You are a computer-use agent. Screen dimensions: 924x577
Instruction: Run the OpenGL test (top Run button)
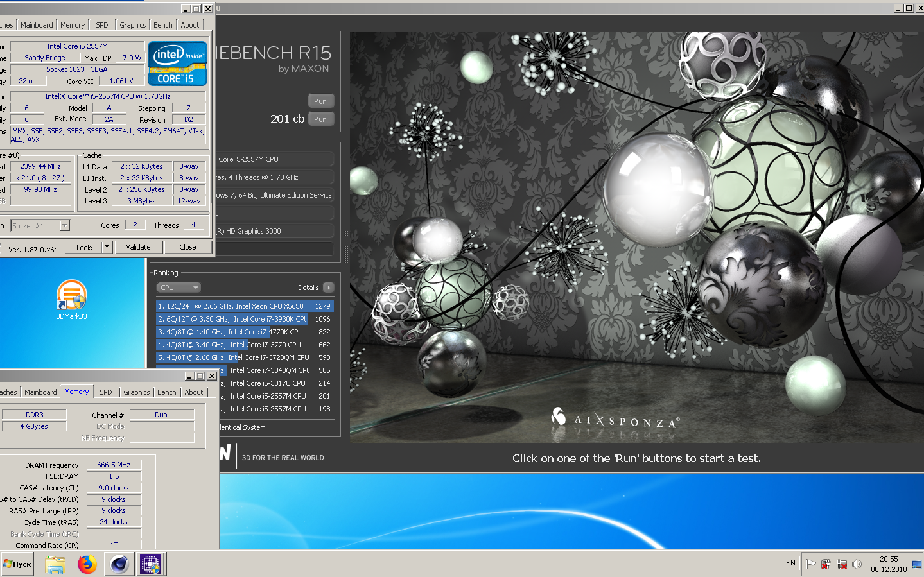[x=320, y=101]
